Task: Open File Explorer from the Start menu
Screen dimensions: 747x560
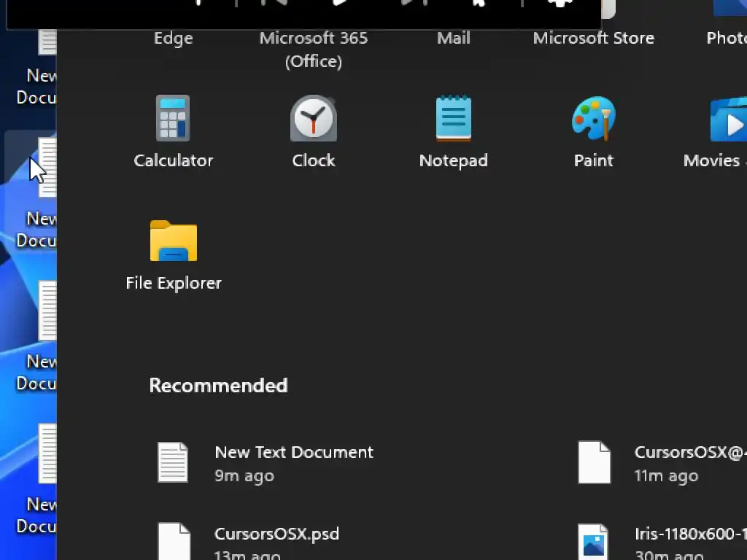Action: [x=174, y=256]
